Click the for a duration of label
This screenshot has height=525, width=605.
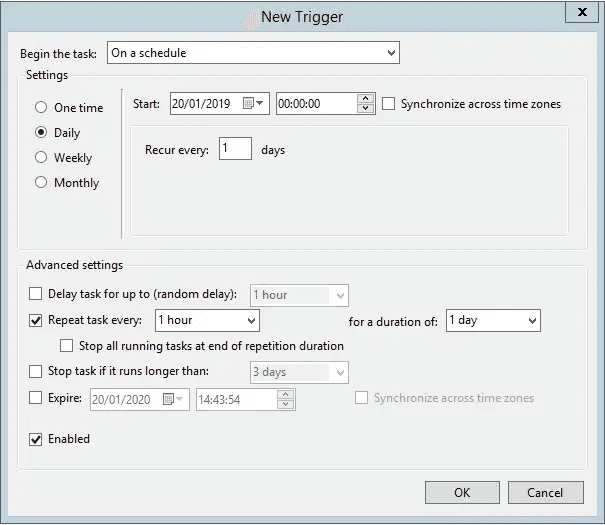pyautogui.click(x=393, y=322)
